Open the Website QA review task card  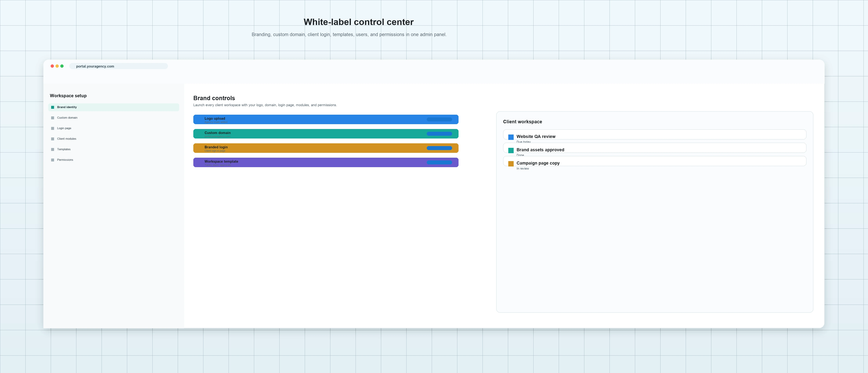click(x=655, y=134)
